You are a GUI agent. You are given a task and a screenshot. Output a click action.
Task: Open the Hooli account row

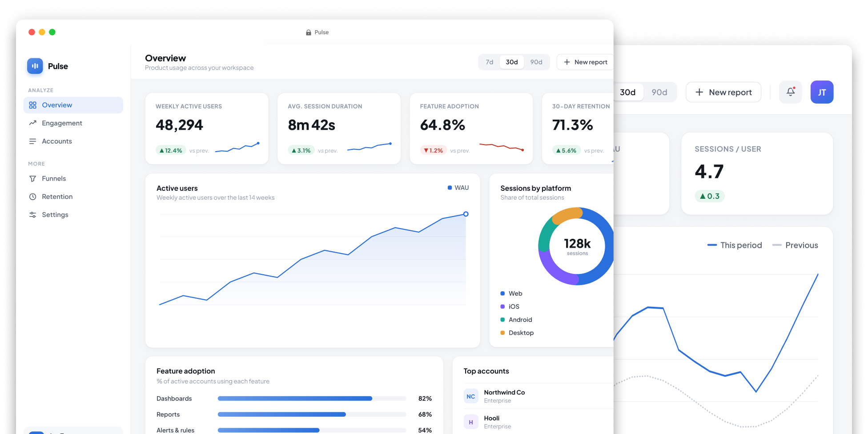[x=538, y=422]
